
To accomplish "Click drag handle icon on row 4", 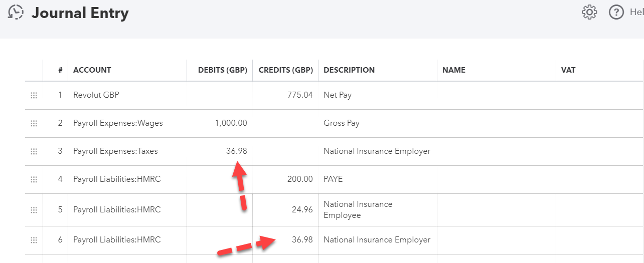I will tap(34, 179).
